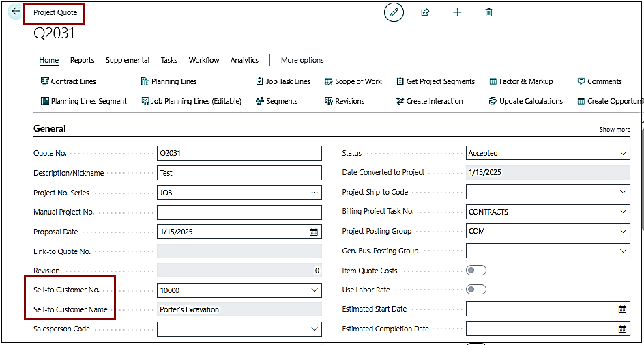This screenshot has height=345, width=644.
Task: Open Contract Lines
Action: [68, 81]
